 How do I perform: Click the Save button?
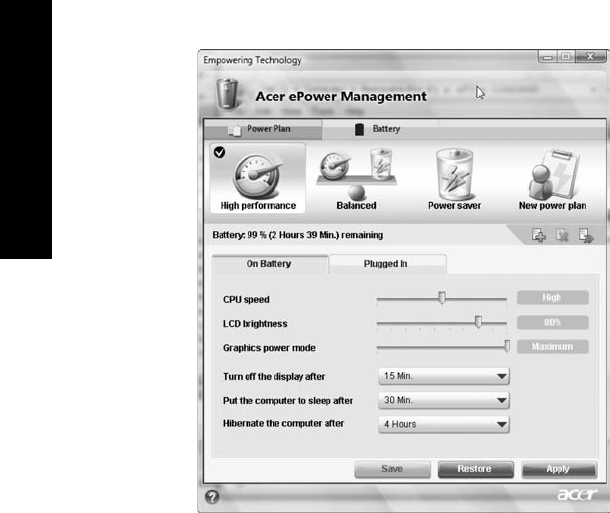click(x=392, y=469)
